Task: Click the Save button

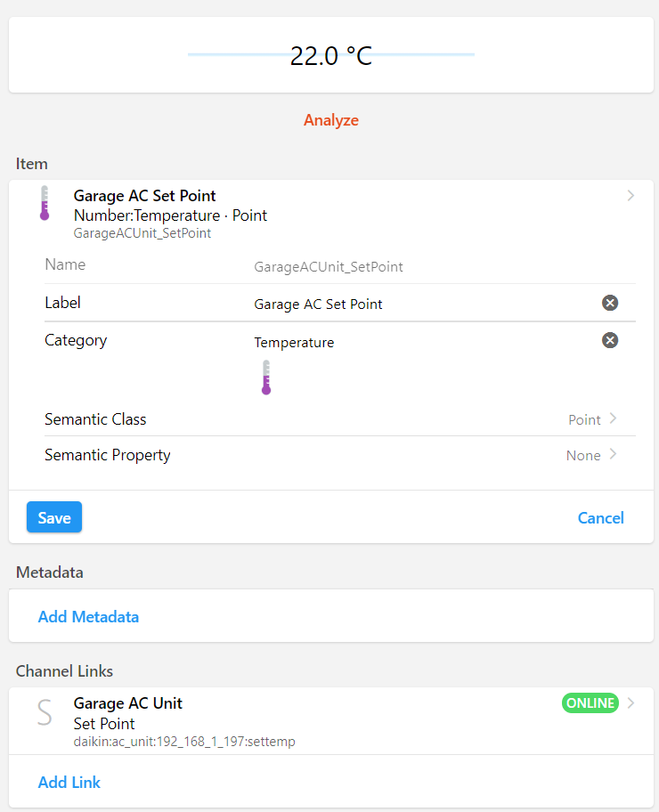Action: [54, 517]
